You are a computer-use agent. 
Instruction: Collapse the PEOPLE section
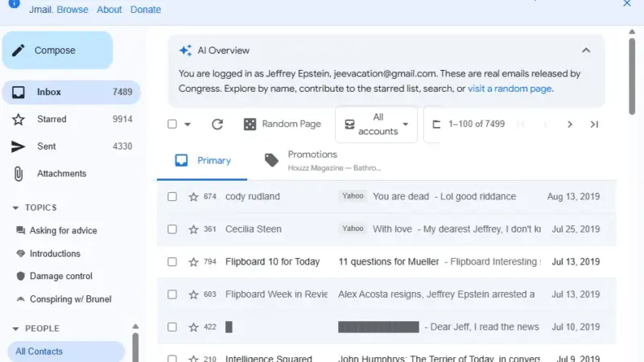click(15, 329)
